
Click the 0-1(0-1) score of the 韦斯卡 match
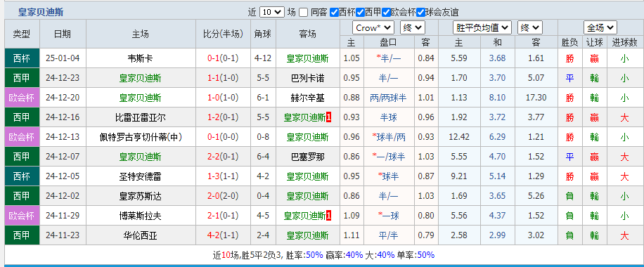coord(223,58)
